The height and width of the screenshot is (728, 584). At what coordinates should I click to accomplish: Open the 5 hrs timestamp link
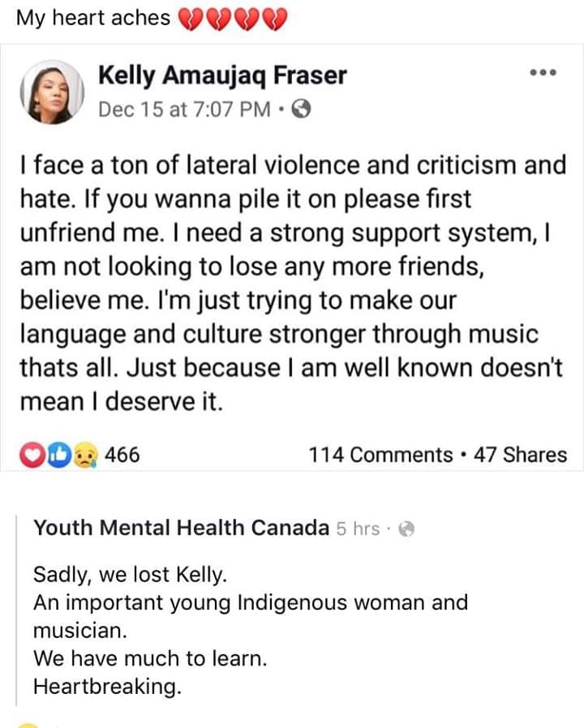[x=361, y=528]
